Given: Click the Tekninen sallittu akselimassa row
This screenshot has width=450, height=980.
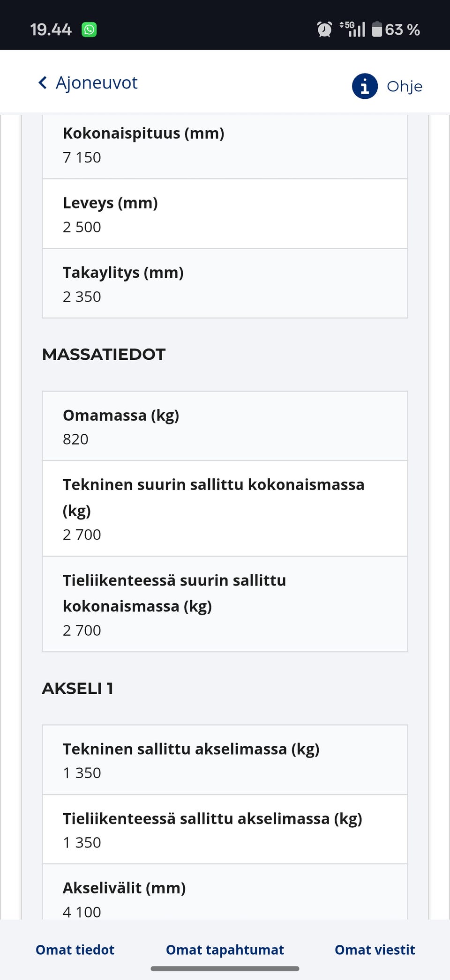Looking at the screenshot, I should (224, 760).
